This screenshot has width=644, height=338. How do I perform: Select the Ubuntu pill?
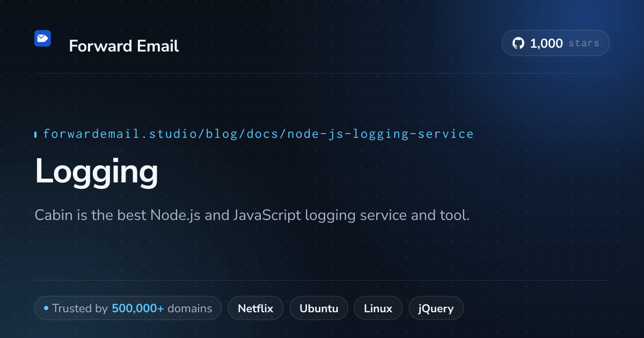pos(319,308)
